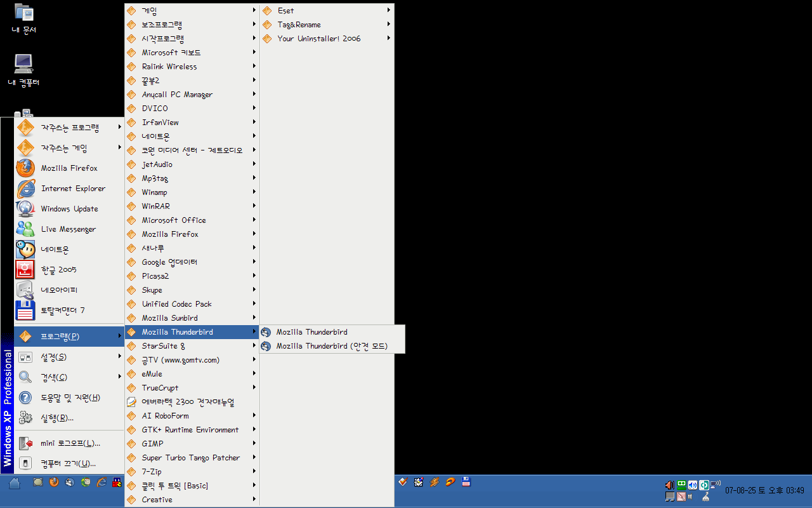
Task: Launch 네이트온 from Start menu pinned list
Action: (69, 250)
